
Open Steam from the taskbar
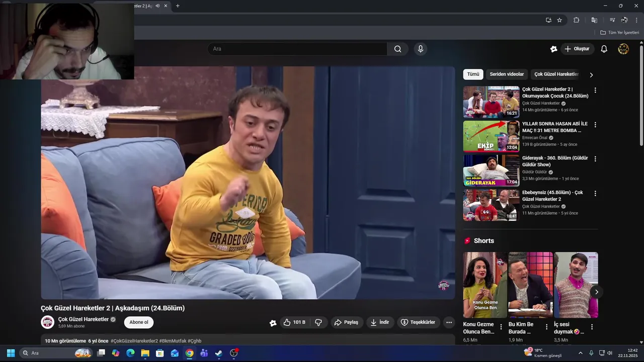pyautogui.click(x=218, y=353)
